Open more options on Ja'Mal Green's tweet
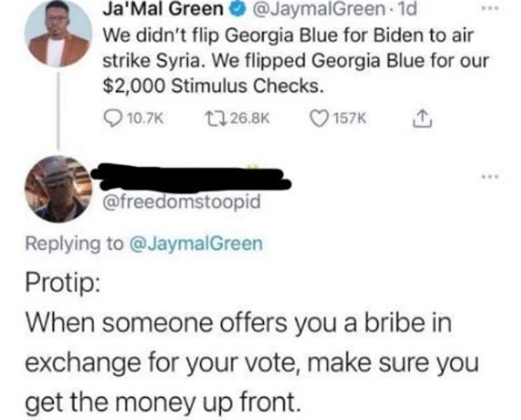Viewport: 521px width, 420px height. [490, 9]
